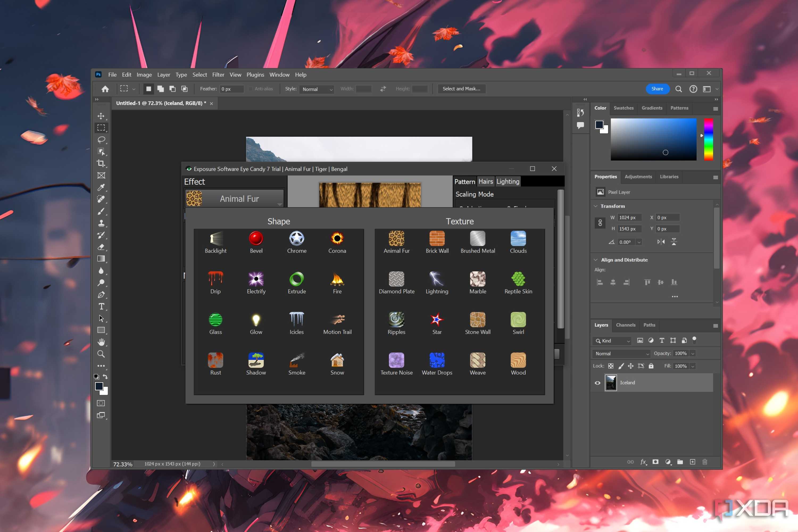
Task: Select the Eyedropper tool
Action: tap(101, 187)
